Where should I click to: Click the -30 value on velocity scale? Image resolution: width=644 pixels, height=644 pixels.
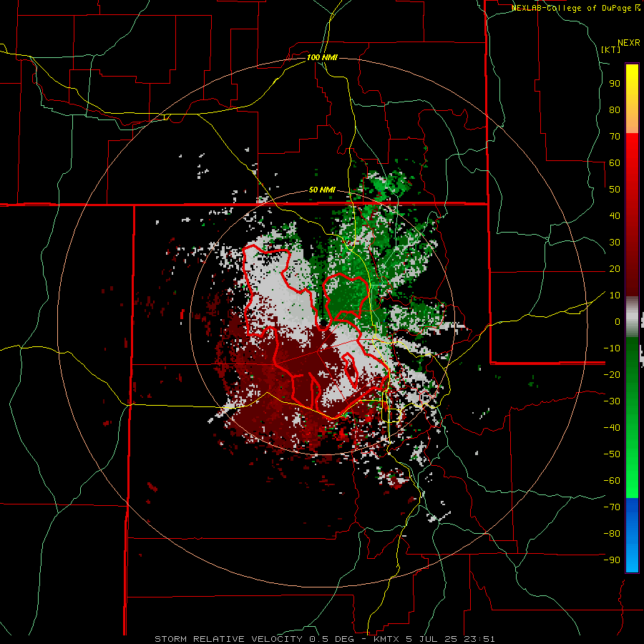612,401
